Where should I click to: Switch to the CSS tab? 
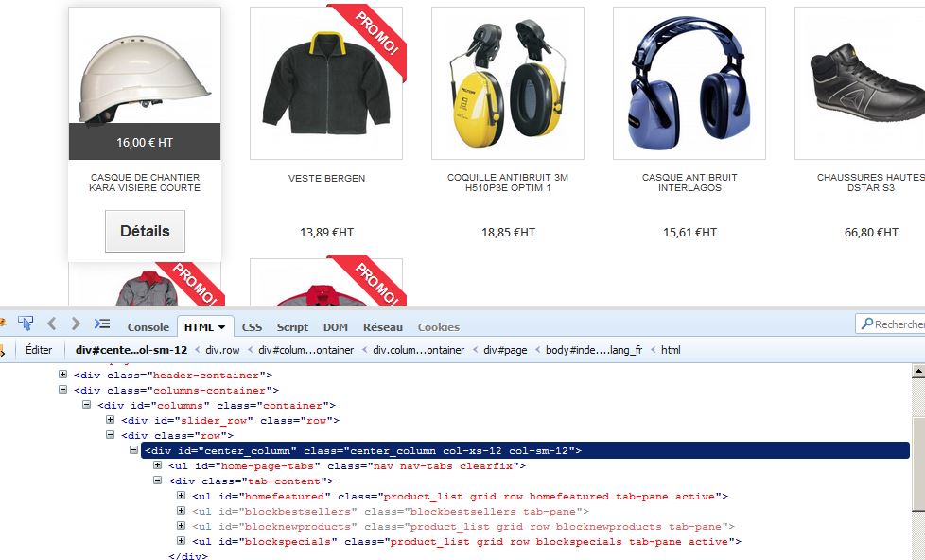[x=252, y=327]
